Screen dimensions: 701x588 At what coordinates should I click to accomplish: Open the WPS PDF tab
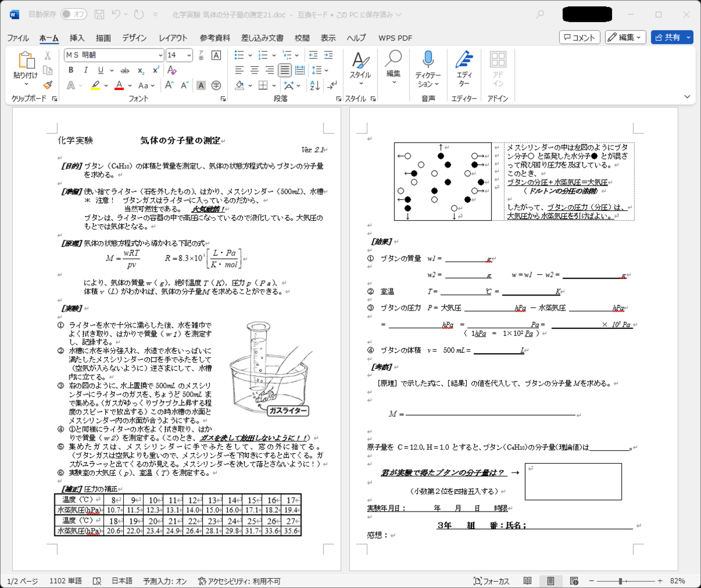[395, 38]
